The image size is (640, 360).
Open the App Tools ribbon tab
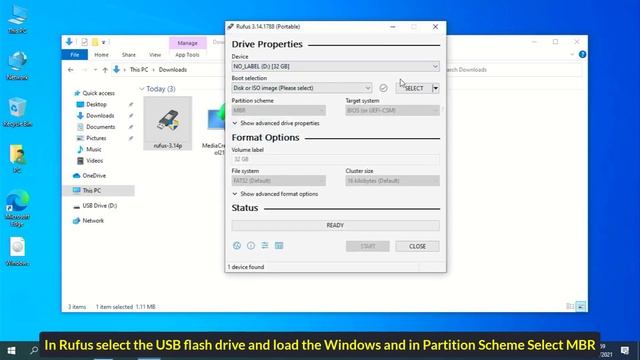click(187, 55)
